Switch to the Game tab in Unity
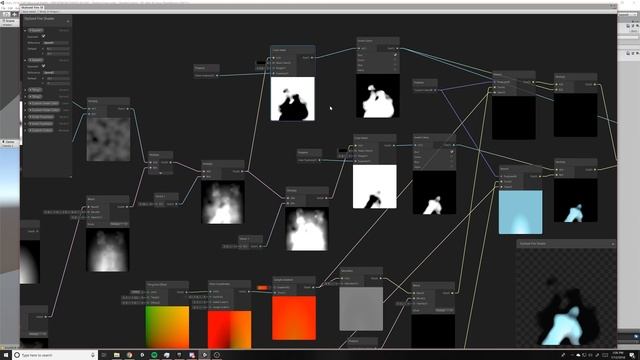Viewport: 640px width, 360px height. [9, 142]
